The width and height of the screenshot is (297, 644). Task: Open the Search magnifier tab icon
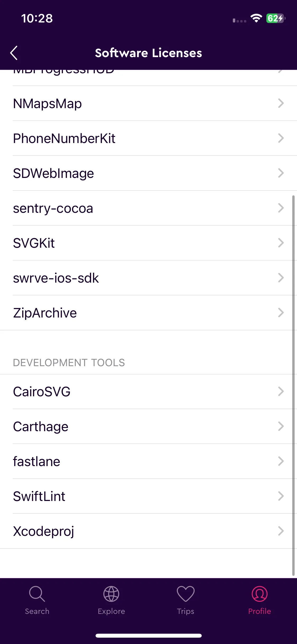[37, 594]
